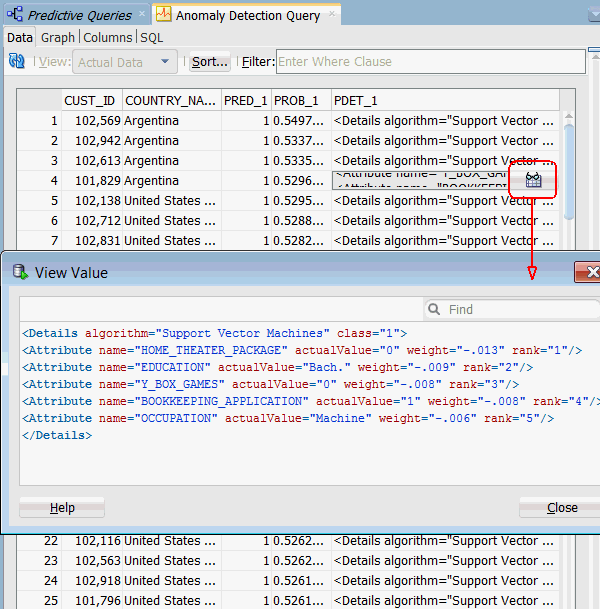This screenshot has height=609, width=600.
Task: Click the magnifier icon in Find box
Action: (434, 309)
